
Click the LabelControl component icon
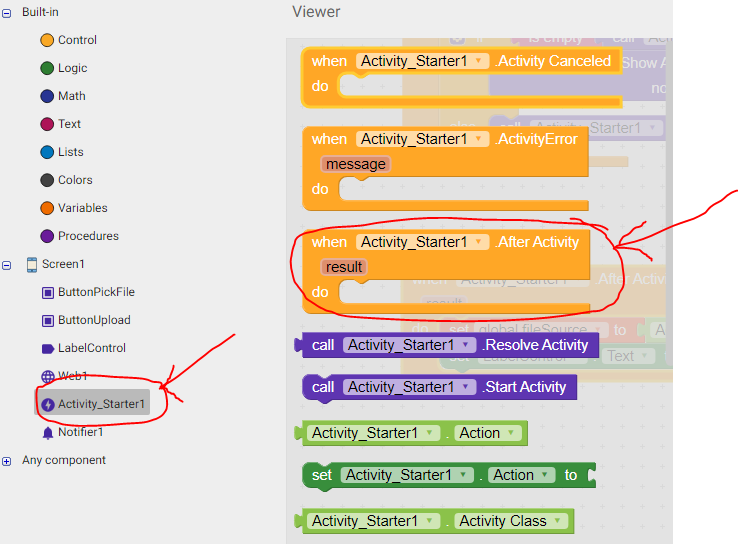click(x=48, y=349)
